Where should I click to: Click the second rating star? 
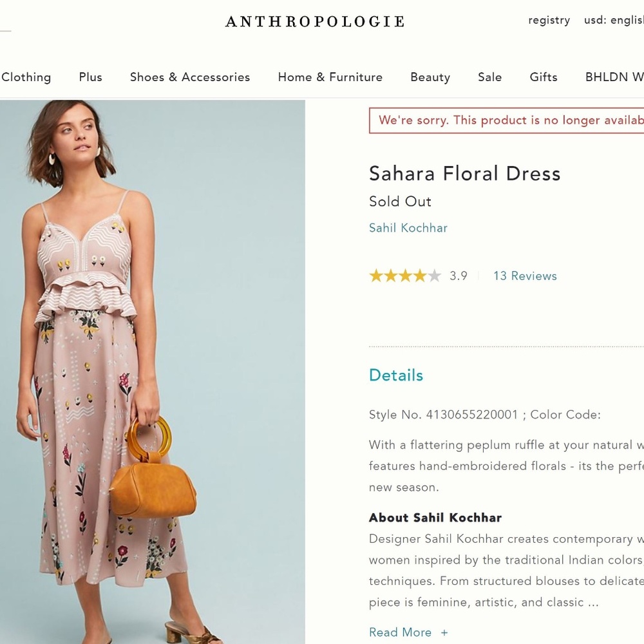pyautogui.click(x=390, y=276)
